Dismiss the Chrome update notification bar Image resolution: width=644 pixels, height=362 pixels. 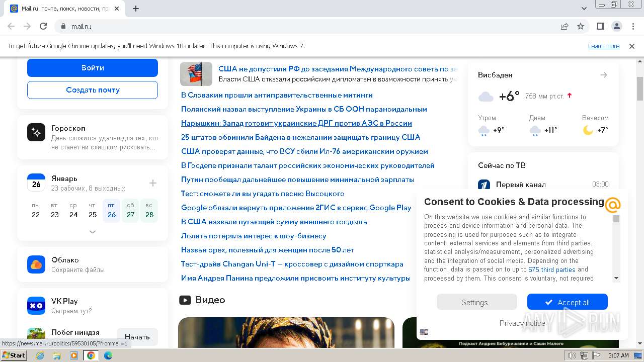(x=632, y=46)
